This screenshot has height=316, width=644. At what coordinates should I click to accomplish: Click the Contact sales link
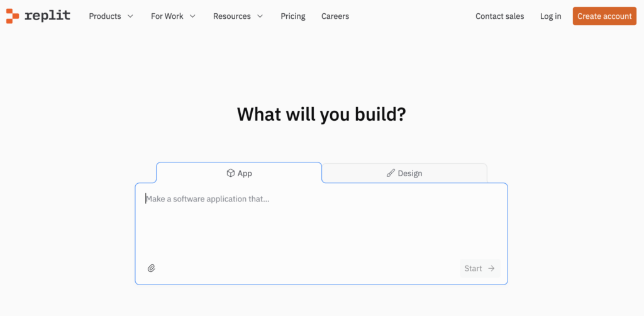click(x=499, y=16)
